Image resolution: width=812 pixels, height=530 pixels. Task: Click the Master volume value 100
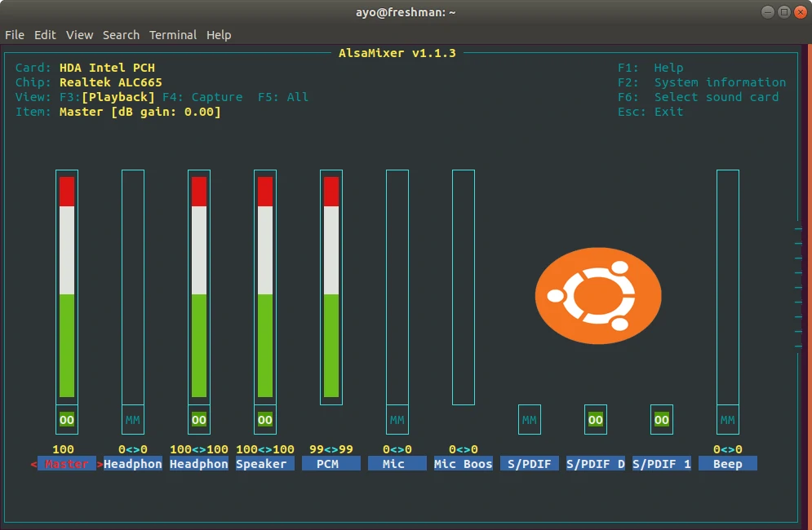(63, 449)
